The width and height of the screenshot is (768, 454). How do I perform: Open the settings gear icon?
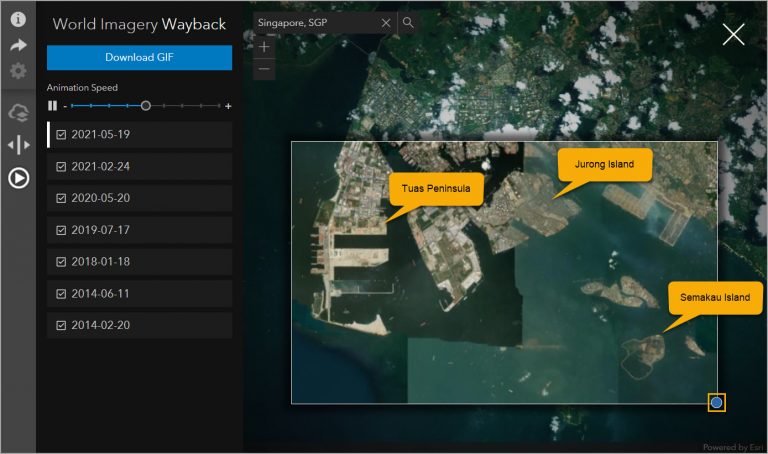tap(18, 71)
